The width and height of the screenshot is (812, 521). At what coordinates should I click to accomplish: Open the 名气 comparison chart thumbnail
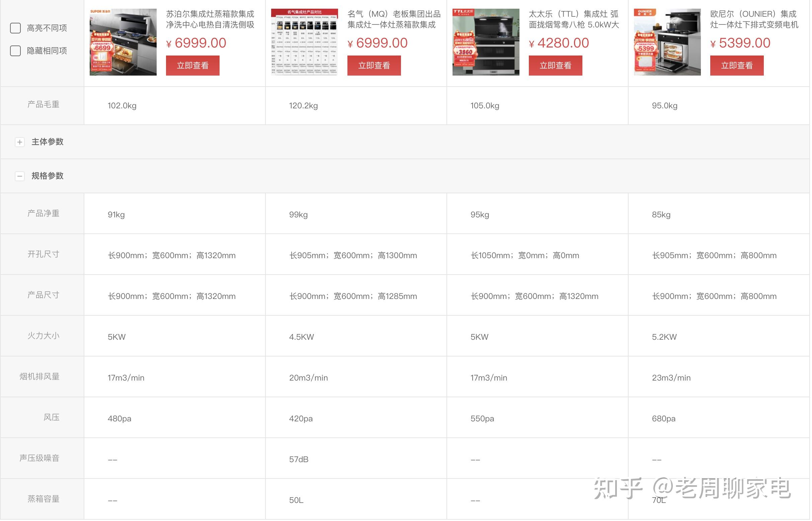point(305,42)
